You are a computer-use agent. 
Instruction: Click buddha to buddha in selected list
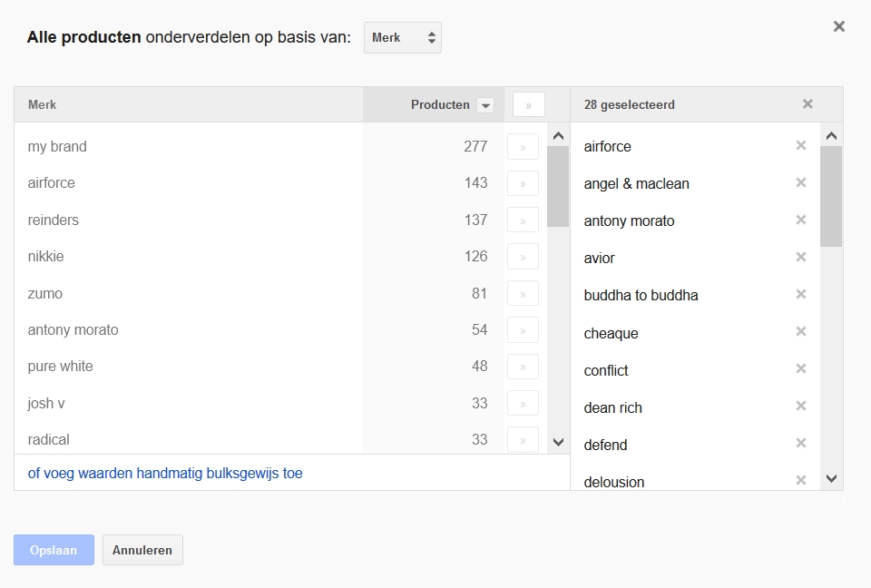pyautogui.click(x=641, y=295)
